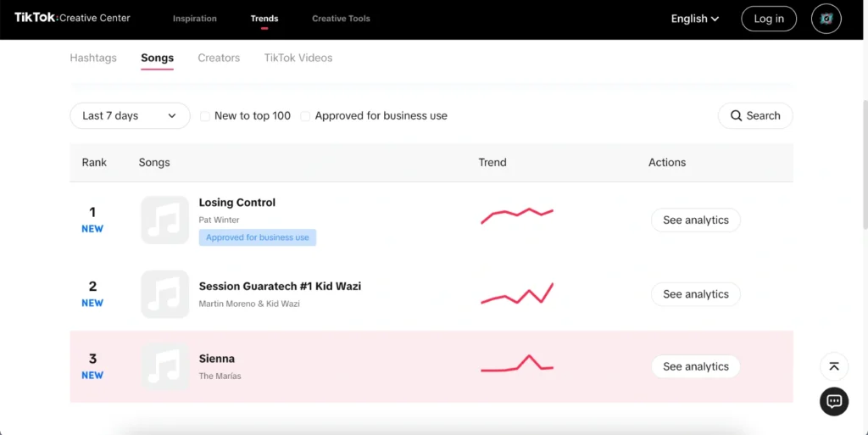
Task: Click the Session Guaratech trend chart
Action: tap(517, 293)
